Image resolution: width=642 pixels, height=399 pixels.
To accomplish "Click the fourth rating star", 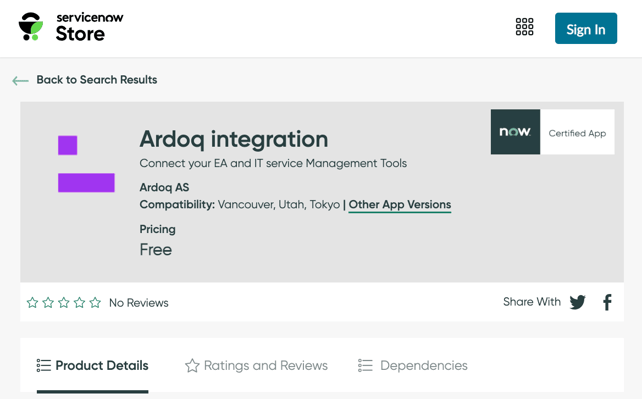I will (79, 302).
